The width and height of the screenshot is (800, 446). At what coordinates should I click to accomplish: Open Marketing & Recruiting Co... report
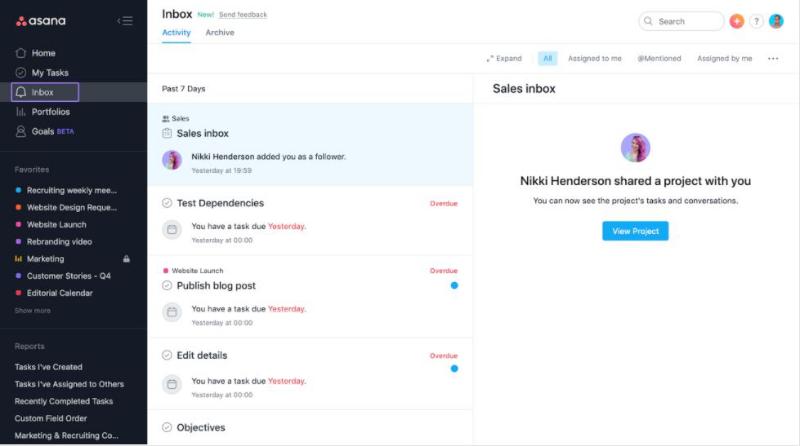[66, 435]
